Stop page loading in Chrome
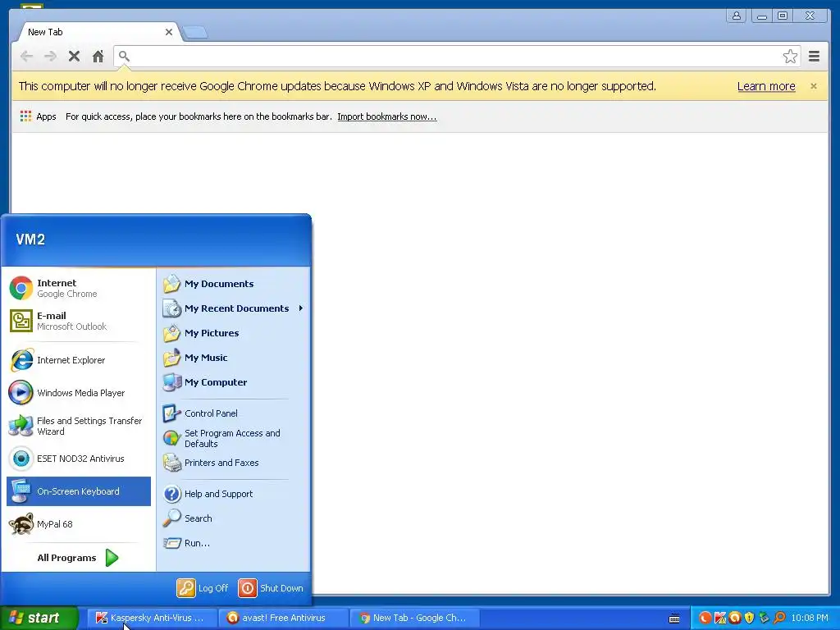Image resolution: width=840 pixels, height=630 pixels. [x=74, y=57]
